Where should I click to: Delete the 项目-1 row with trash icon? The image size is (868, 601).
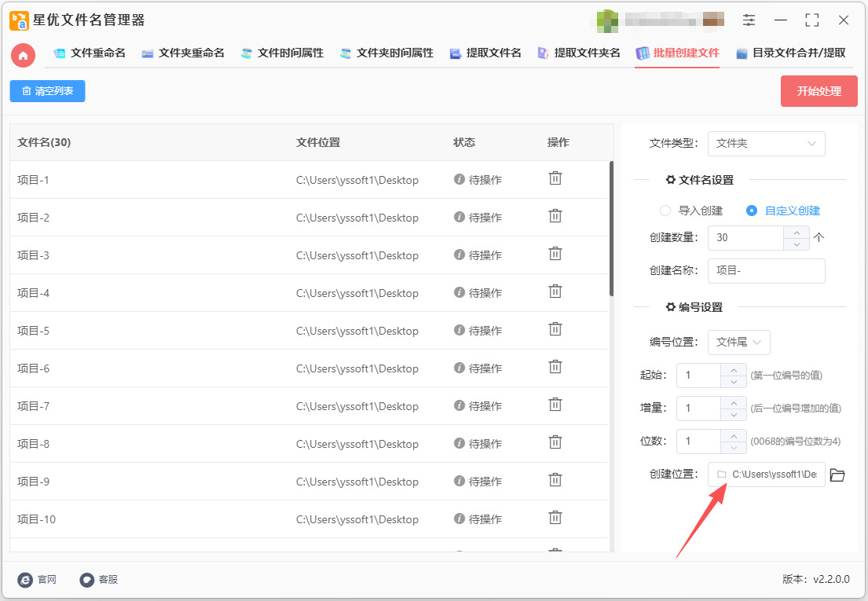tap(555, 178)
